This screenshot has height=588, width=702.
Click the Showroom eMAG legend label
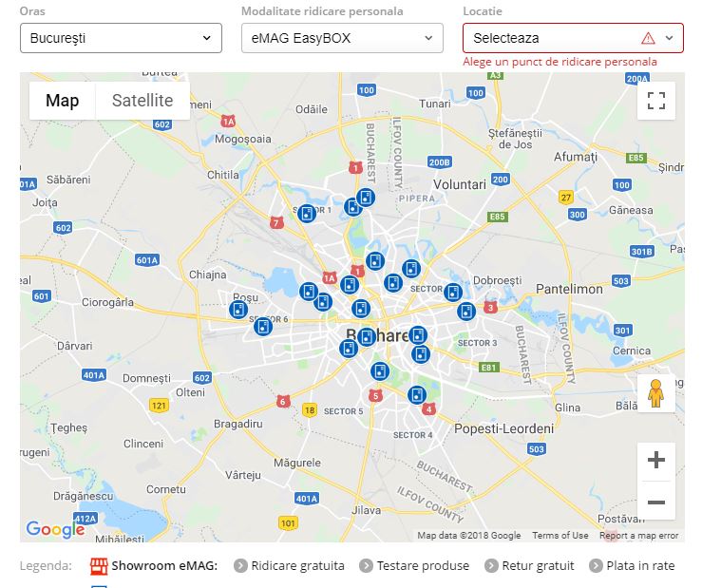pos(164,566)
